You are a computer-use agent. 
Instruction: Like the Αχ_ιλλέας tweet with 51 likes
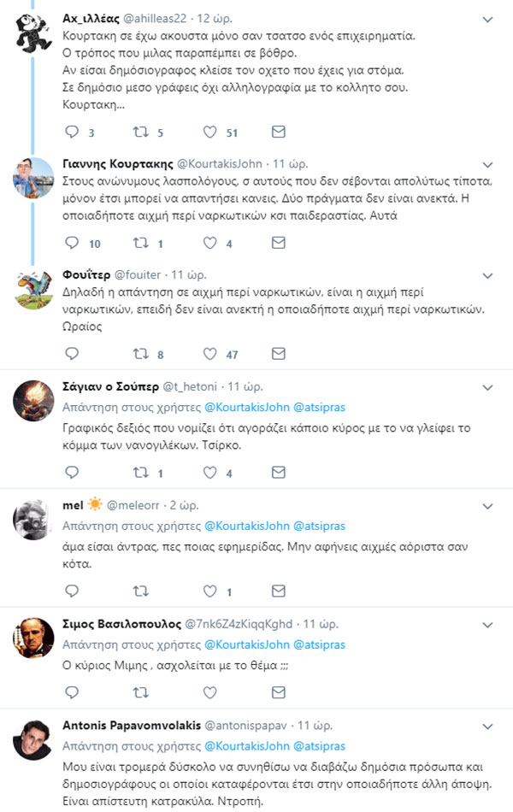pyautogui.click(x=210, y=132)
